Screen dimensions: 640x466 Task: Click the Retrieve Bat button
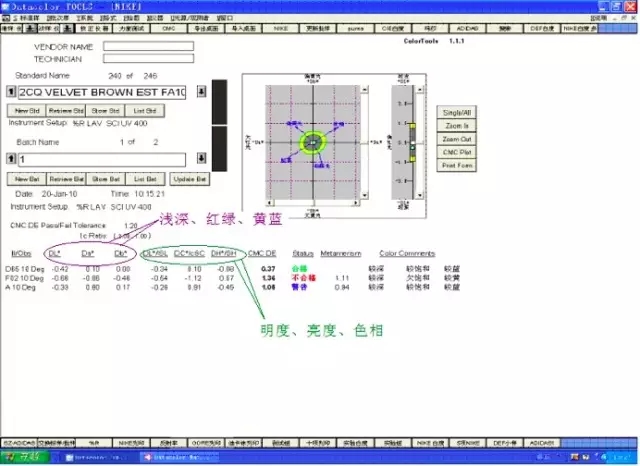tap(66, 178)
